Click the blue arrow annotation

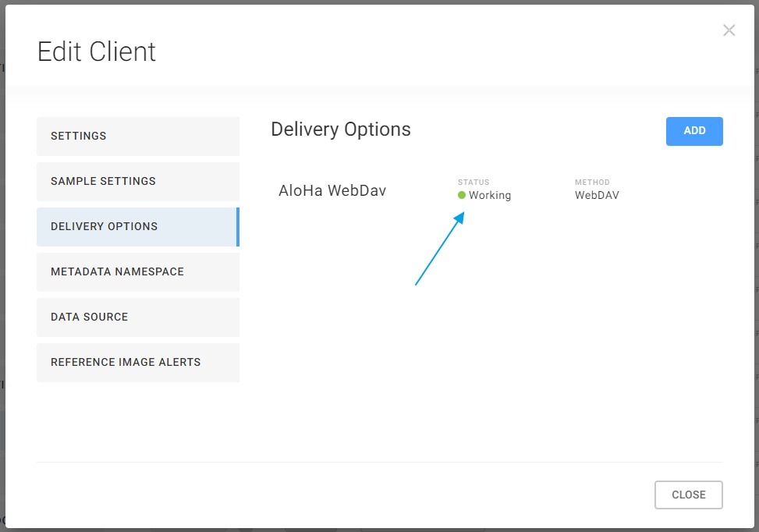tap(439, 249)
